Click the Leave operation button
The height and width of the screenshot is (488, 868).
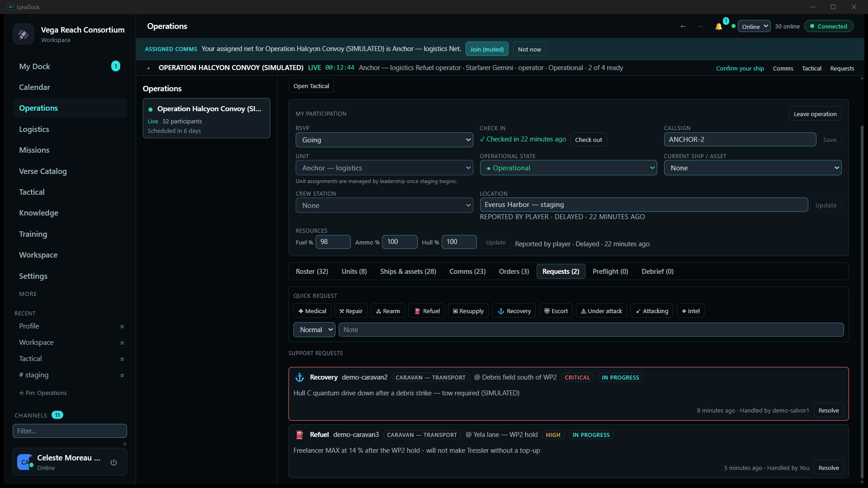815,114
